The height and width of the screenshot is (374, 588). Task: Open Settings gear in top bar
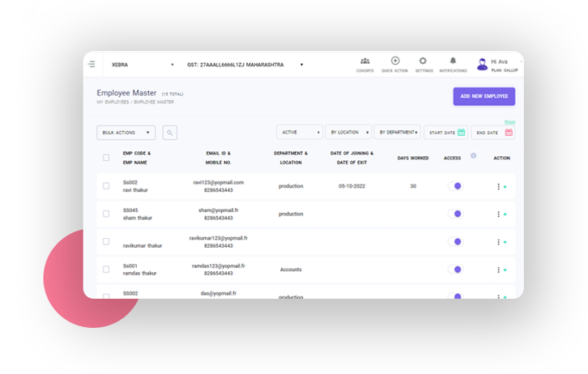(x=423, y=62)
